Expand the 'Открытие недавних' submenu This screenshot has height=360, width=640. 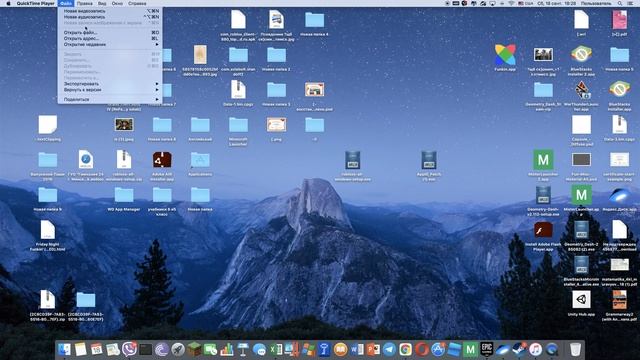[x=110, y=44]
